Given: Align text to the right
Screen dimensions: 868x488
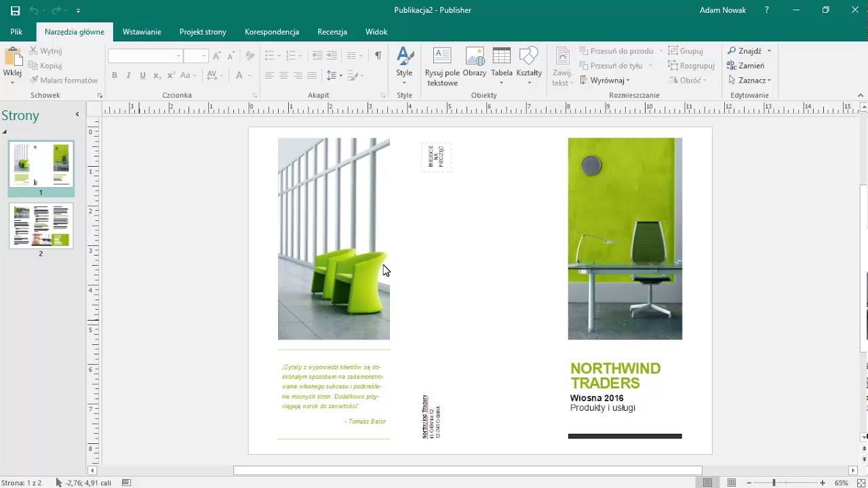Looking at the screenshot, I should [x=298, y=75].
